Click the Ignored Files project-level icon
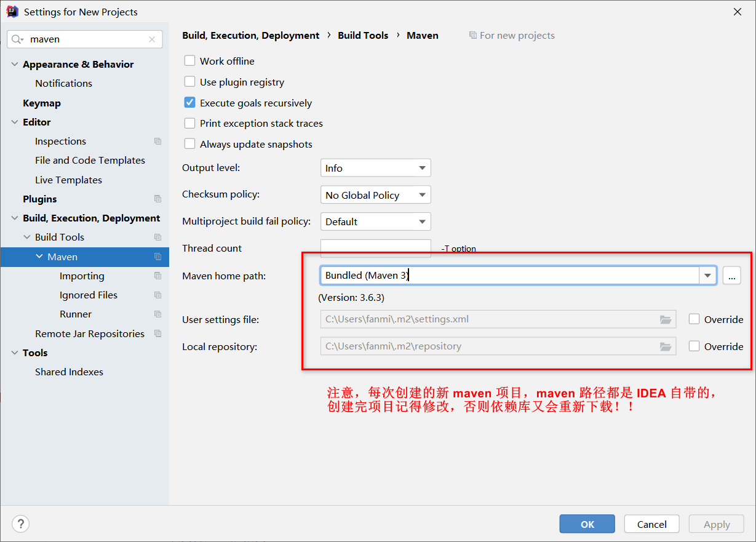The width and height of the screenshot is (756, 542). [158, 295]
